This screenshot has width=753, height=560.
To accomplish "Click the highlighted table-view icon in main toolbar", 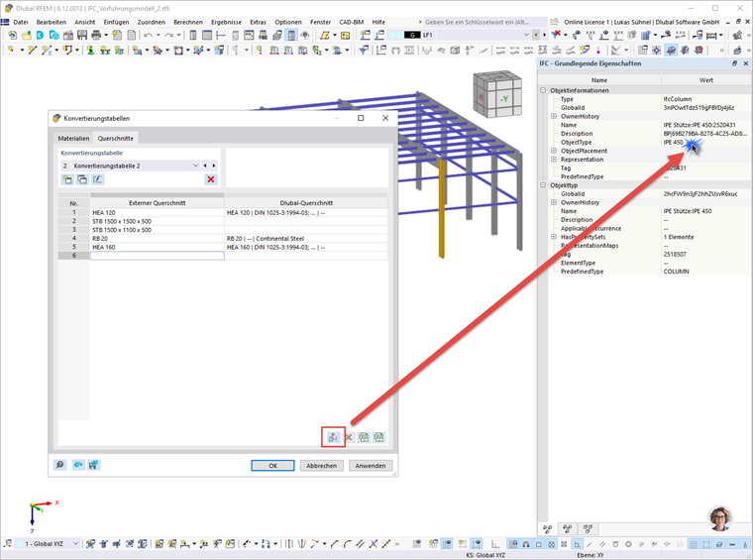I will [x=291, y=35].
